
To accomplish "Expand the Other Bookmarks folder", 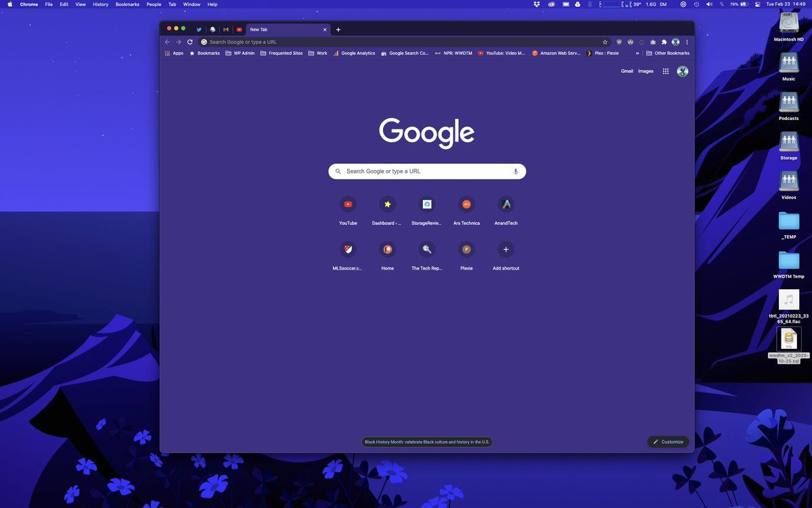I will pyautogui.click(x=668, y=53).
